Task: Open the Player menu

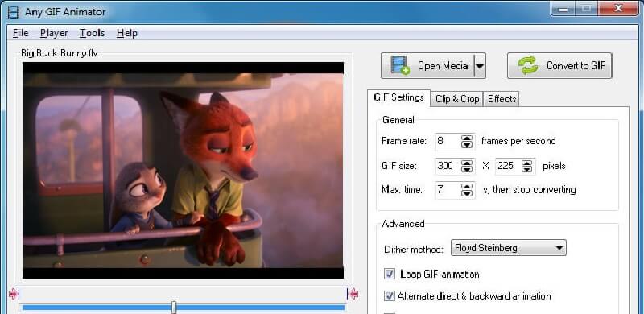Action: tap(54, 33)
